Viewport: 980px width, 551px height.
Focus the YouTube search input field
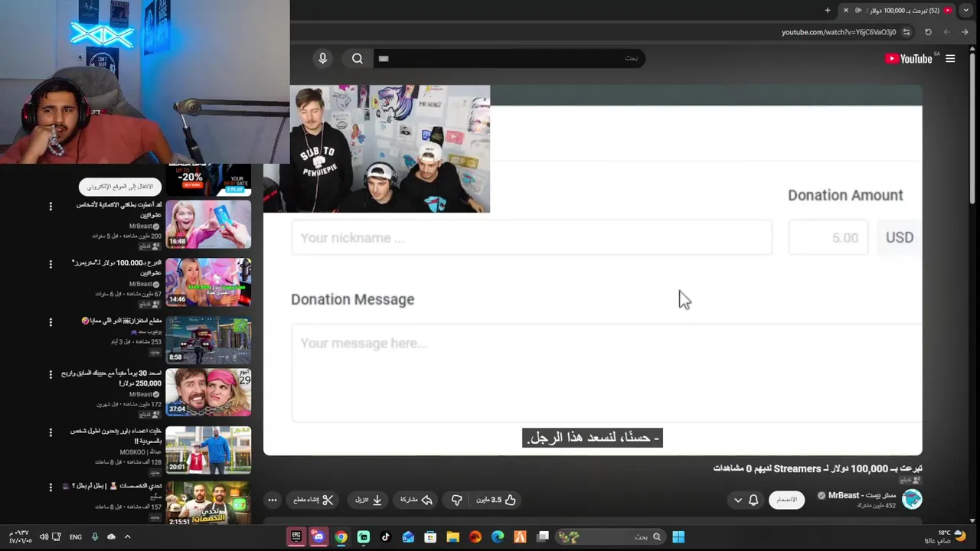tap(509, 59)
